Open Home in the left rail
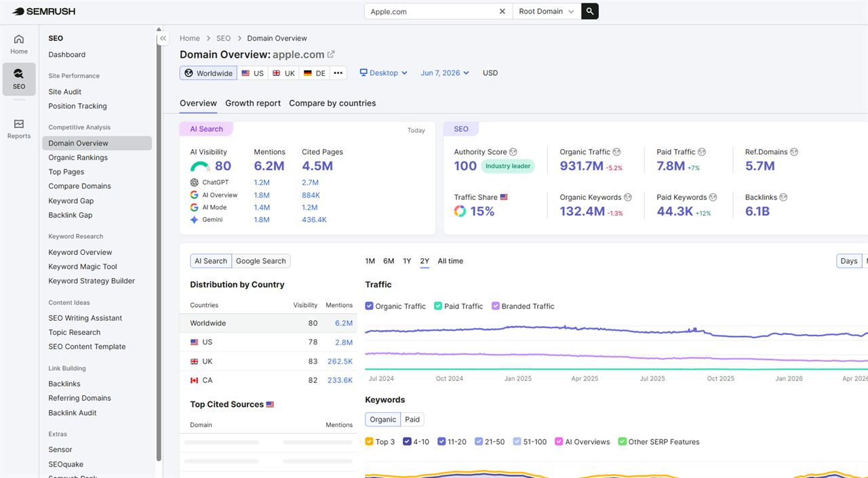Image resolution: width=868 pixels, height=478 pixels. click(x=19, y=44)
